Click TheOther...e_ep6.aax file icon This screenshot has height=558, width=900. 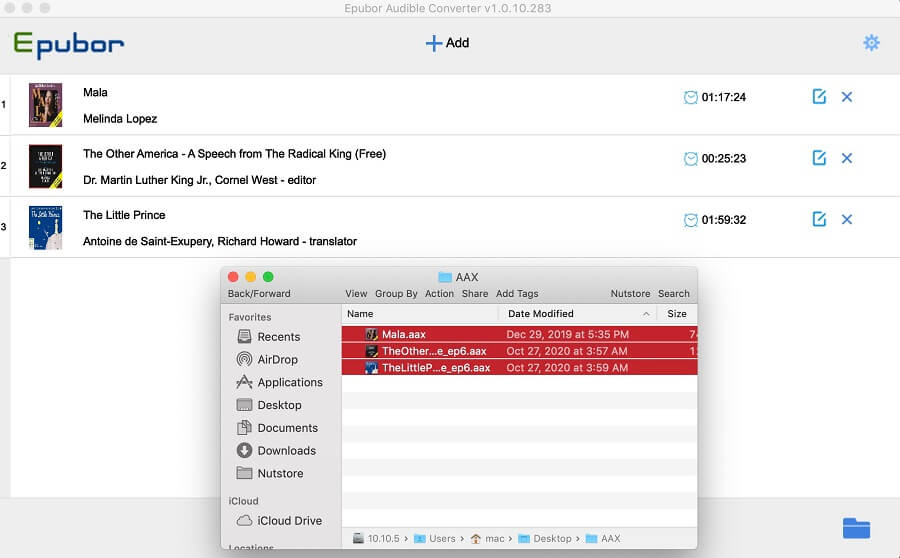[371, 351]
